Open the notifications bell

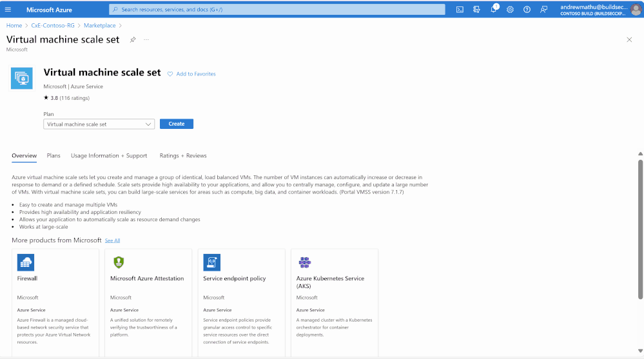tap(493, 10)
